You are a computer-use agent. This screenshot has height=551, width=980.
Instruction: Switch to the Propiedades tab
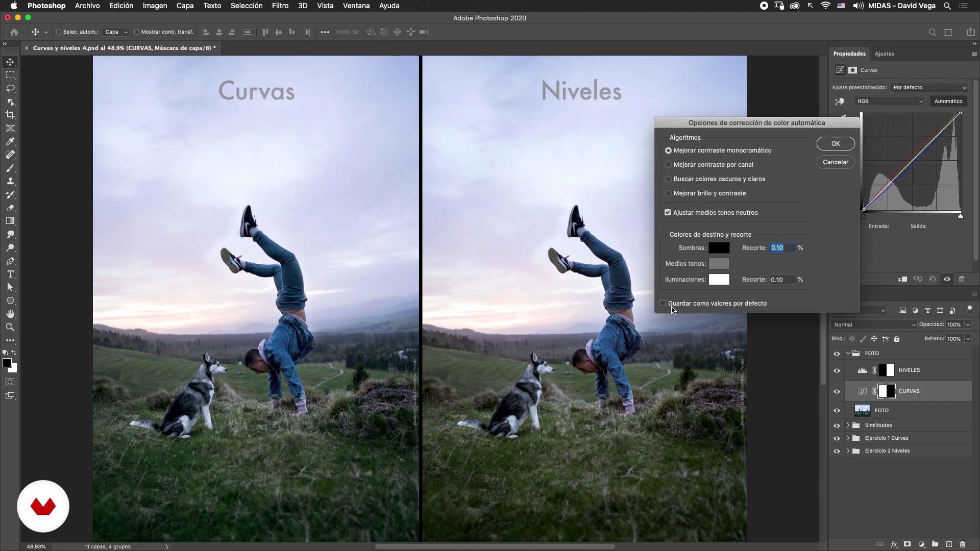[849, 54]
